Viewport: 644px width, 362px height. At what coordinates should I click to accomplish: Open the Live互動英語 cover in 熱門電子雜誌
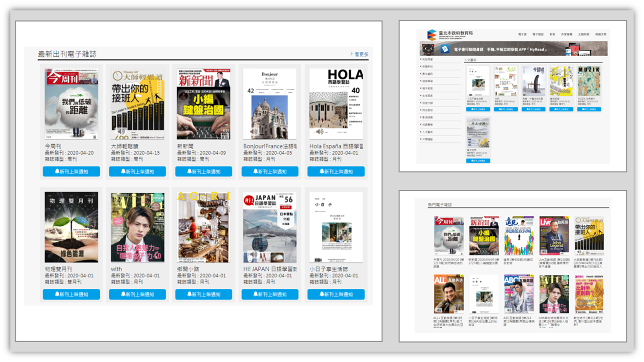pyautogui.click(x=554, y=235)
